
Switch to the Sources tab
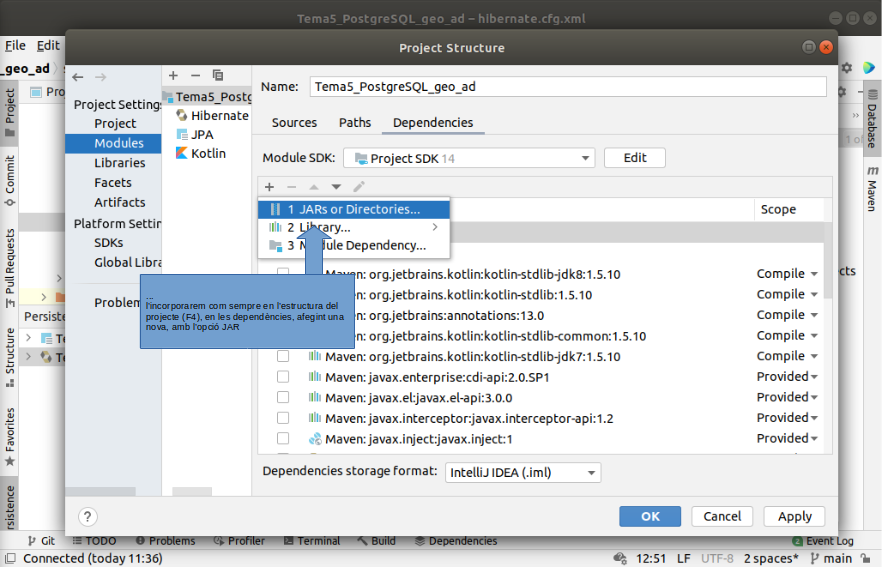294,123
